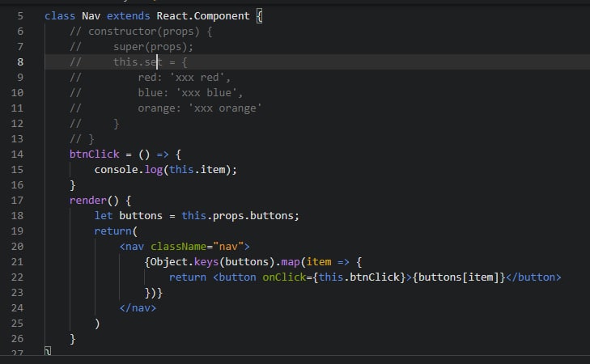Click the '<nav' opening tag on line 20
Viewport: 590px width, 364px height.
[x=132, y=247]
